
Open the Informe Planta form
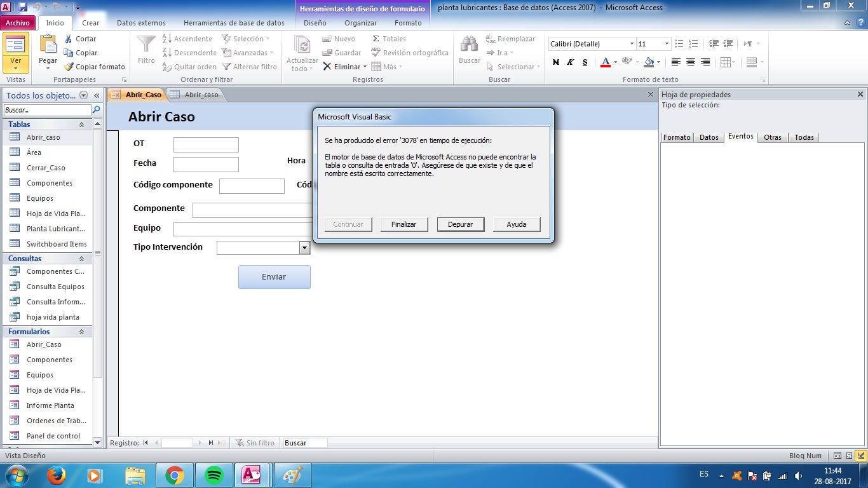[x=50, y=405]
